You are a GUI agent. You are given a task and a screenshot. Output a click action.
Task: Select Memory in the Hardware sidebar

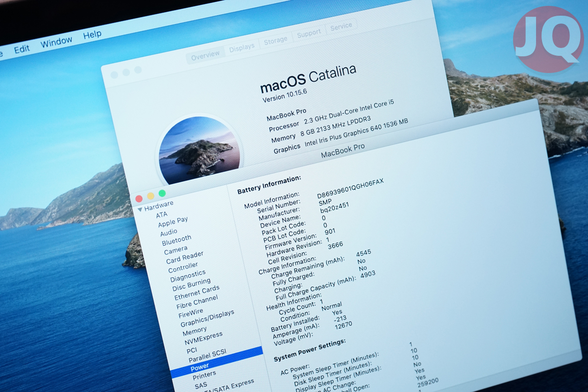(195, 330)
